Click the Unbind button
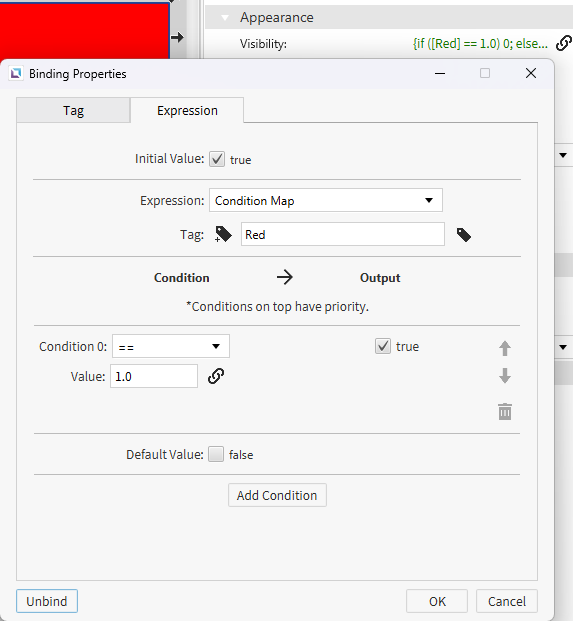This screenshot has width=573, height=621. (47, 601)
